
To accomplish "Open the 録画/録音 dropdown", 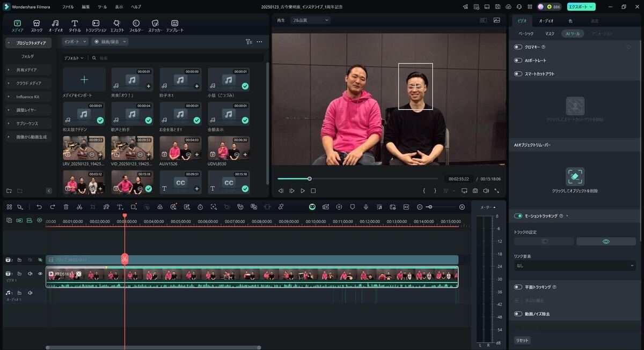I will coord(110,42).
